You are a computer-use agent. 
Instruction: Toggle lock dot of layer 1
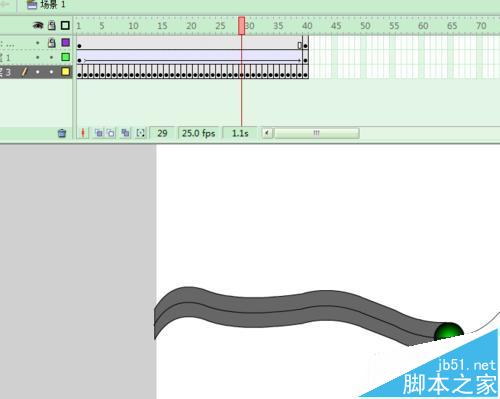52,57
